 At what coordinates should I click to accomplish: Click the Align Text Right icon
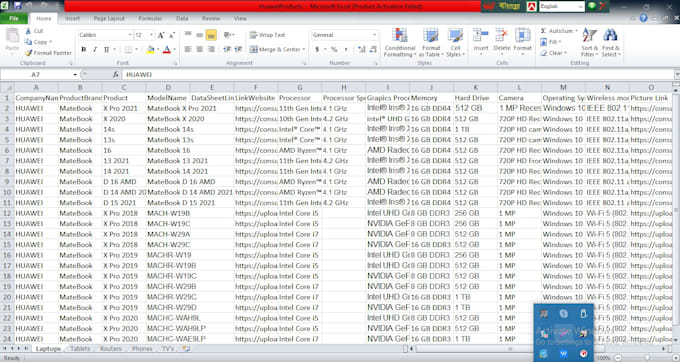click(x=211, y=49)
